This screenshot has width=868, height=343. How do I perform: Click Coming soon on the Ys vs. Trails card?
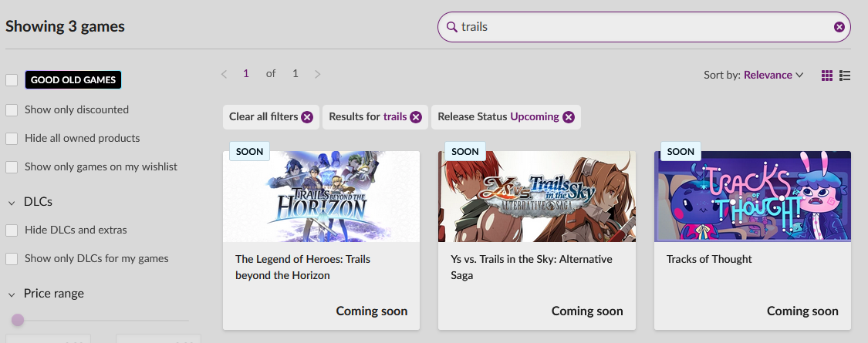(x=587, y=311)
